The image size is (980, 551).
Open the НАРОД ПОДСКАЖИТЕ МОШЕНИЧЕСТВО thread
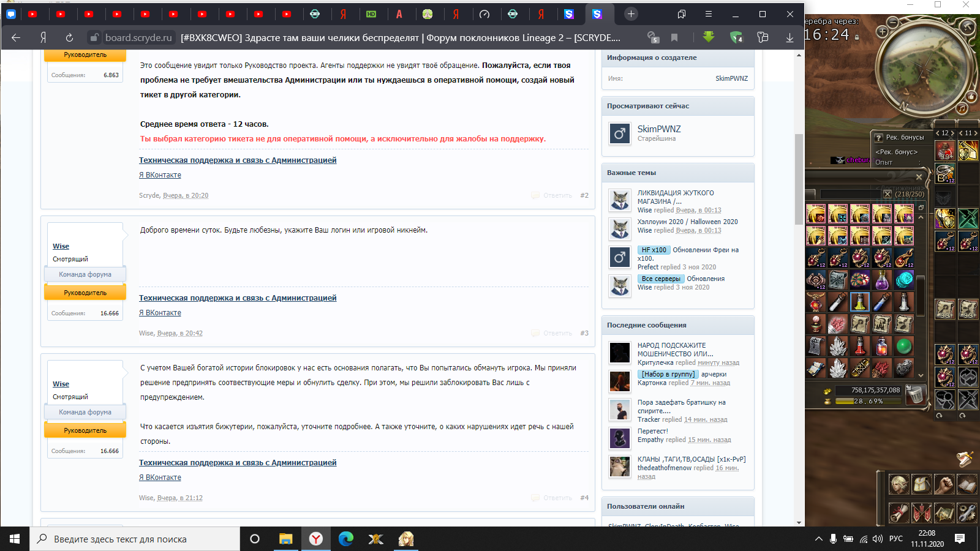674,350
